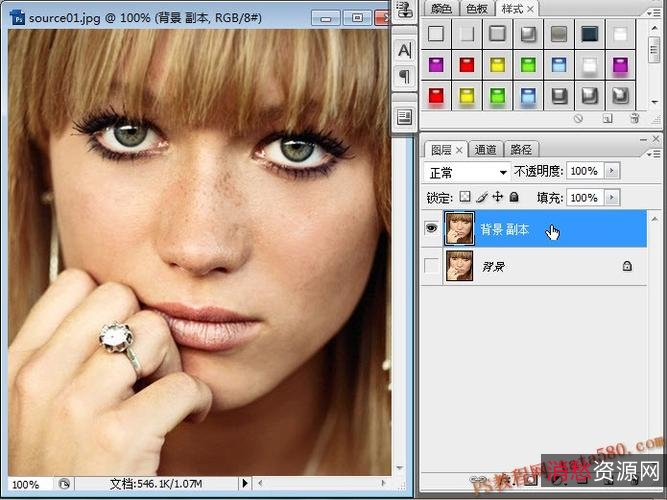Select the 背景 副本 layer name
Image resolution: width=667 pixels, height=500 pixels.
coord(505,230)
